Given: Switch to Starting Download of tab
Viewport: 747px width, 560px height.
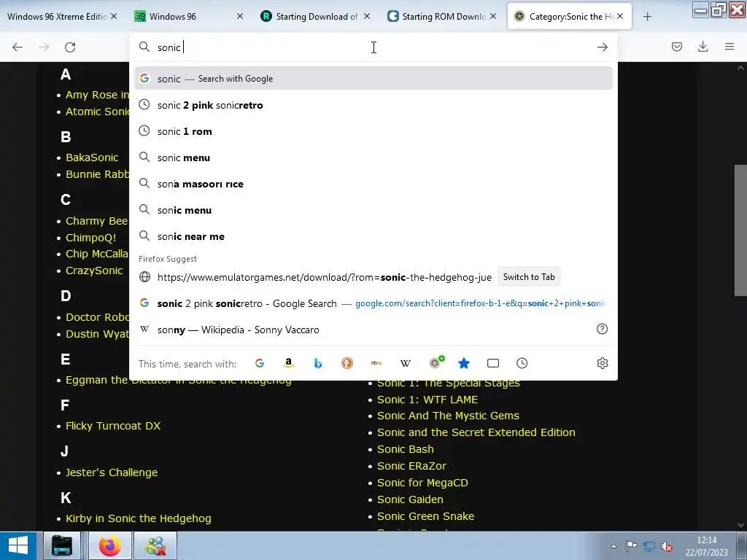Looking at the screenshot, I should (x=317, y=17).
